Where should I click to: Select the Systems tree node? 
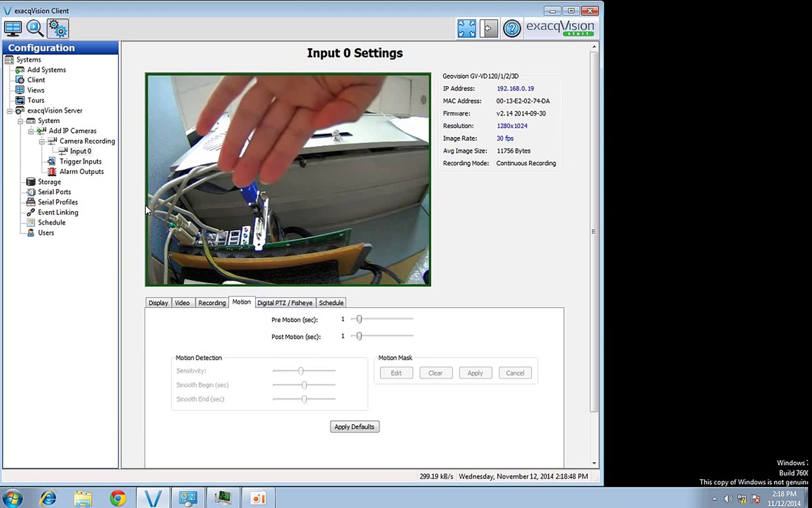click(29, 60)
